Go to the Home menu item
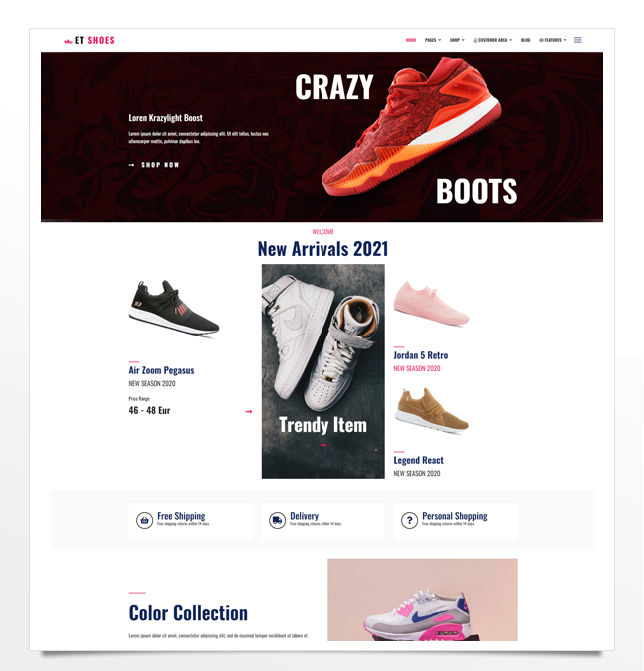 [411, 40]
